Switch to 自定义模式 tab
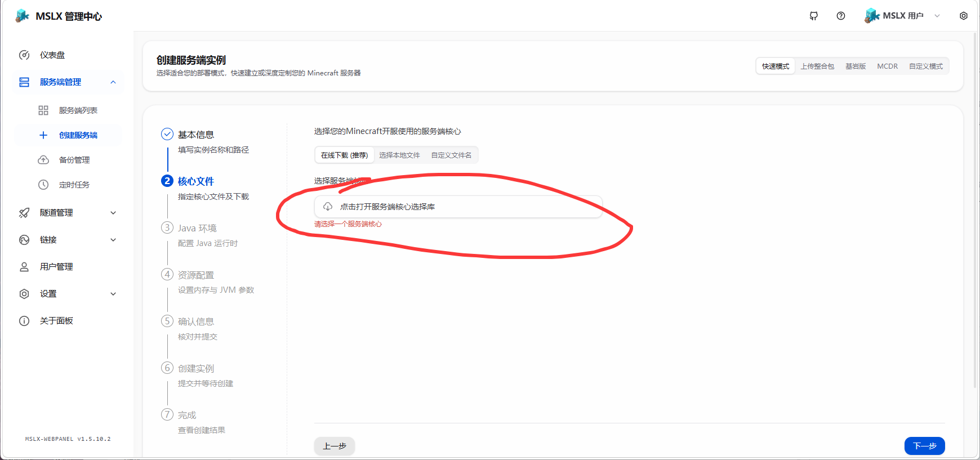 coord(926,66)
